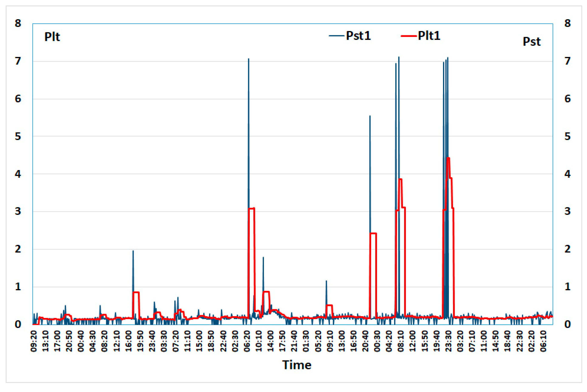Click the 06:20 time axis label
The width and height of the screenshot is (587, 392).
tap(247, 341)
